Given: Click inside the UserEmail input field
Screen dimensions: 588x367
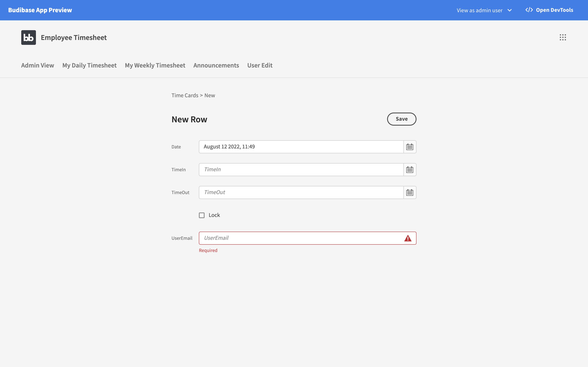Looking at the screenshot, I should (292, 238).
